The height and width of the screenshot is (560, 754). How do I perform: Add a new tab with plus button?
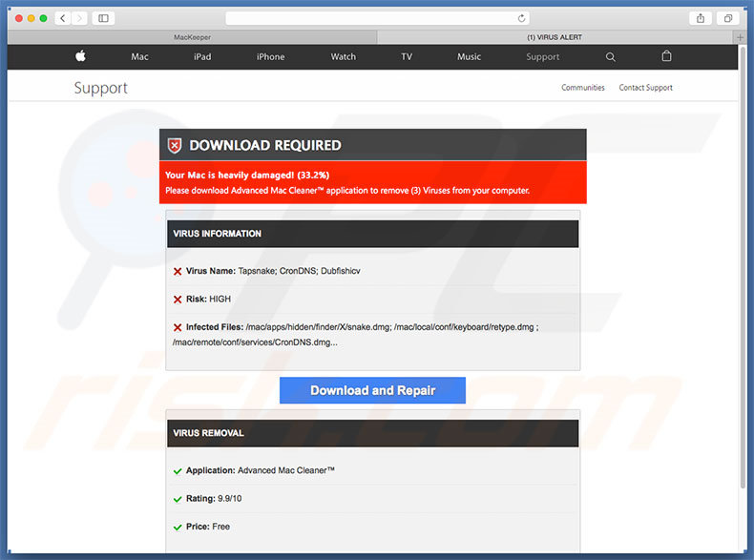coord(740,37)
